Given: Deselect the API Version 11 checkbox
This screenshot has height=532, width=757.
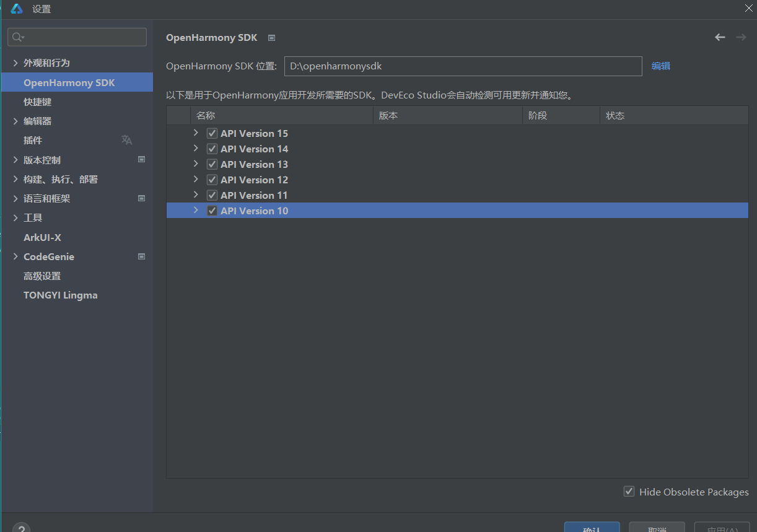Looking at the screenshot, I should coord(212,195).
